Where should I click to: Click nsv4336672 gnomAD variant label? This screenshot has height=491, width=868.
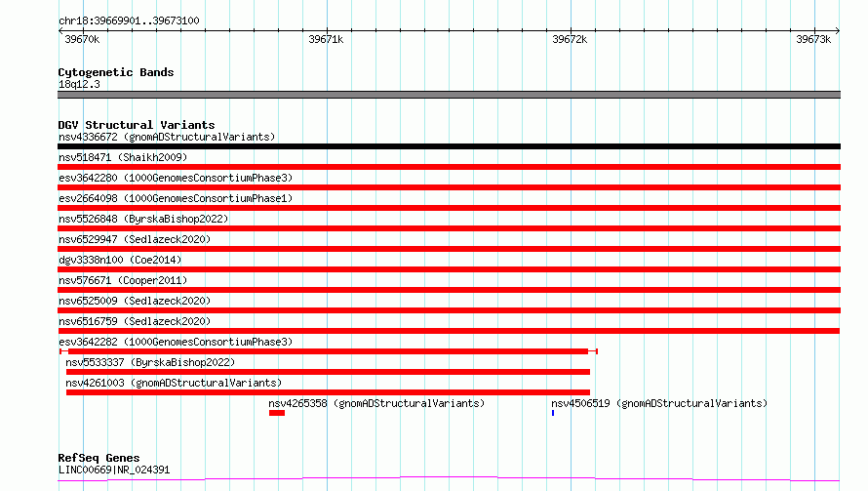tap(167, 137)
